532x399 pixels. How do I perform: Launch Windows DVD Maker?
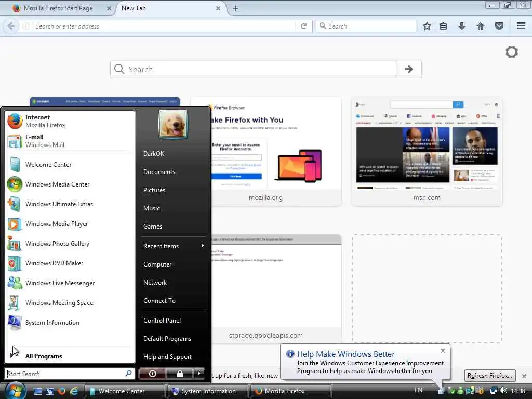tap(70, 263)
